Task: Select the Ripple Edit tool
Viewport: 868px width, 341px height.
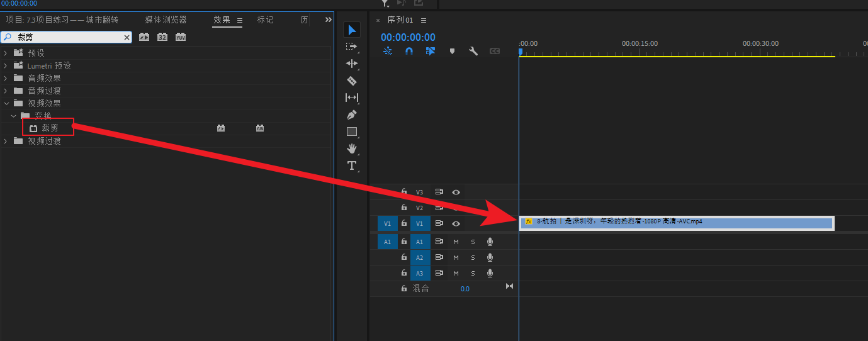Action: coord(352,64)
